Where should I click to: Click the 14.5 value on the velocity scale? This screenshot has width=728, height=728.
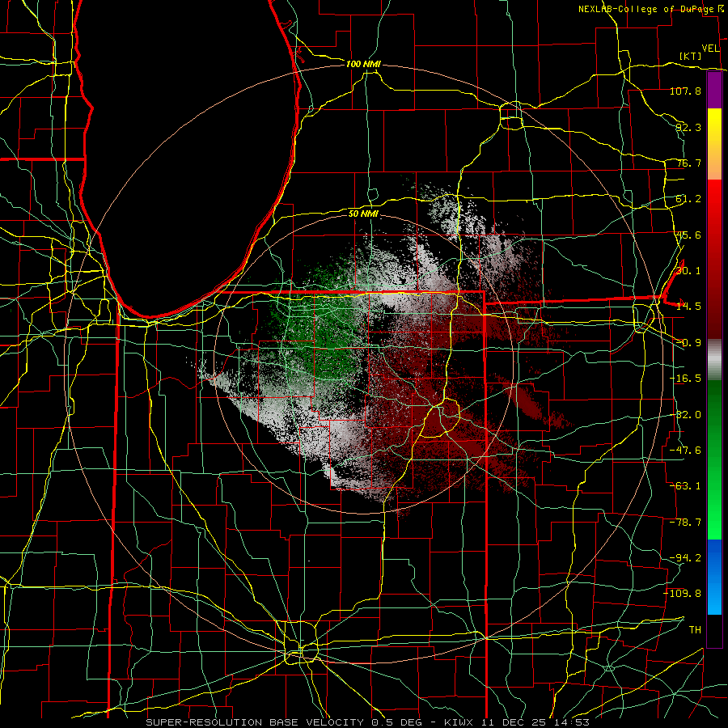click(x=688, y=307)
